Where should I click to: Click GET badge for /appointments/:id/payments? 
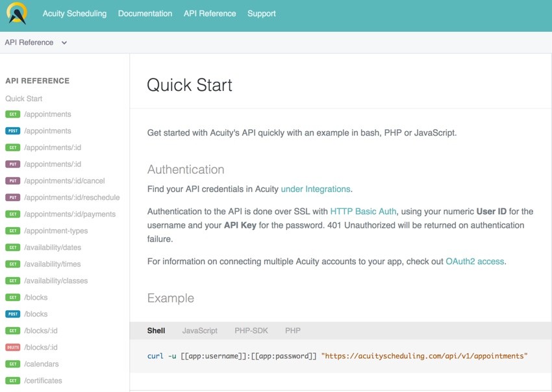pos(13,214)
